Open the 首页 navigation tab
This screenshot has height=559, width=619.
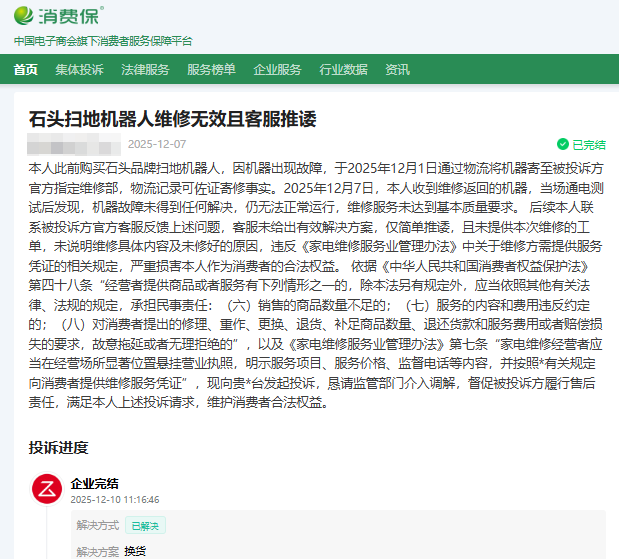(26, 70)
